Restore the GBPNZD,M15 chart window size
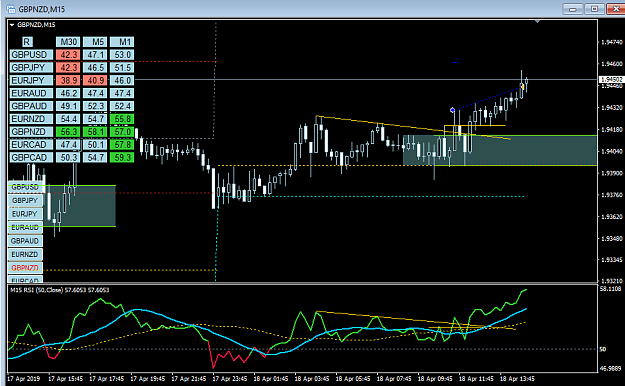625x386 pixels. [x=594, y=9]
